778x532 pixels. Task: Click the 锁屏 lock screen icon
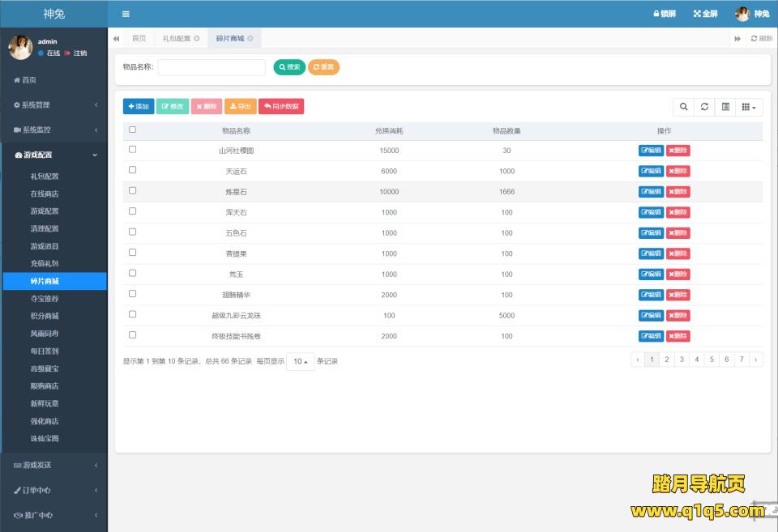[656, 14]
